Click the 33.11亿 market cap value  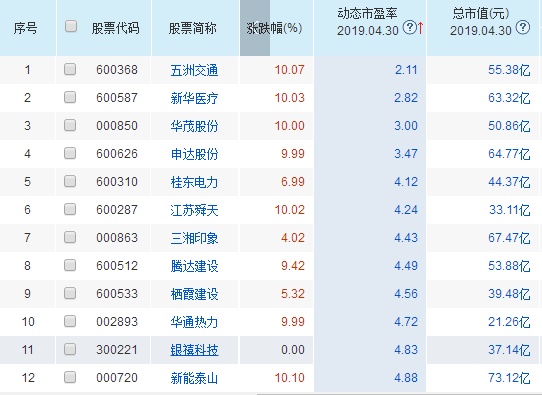(x=510, y=210)
